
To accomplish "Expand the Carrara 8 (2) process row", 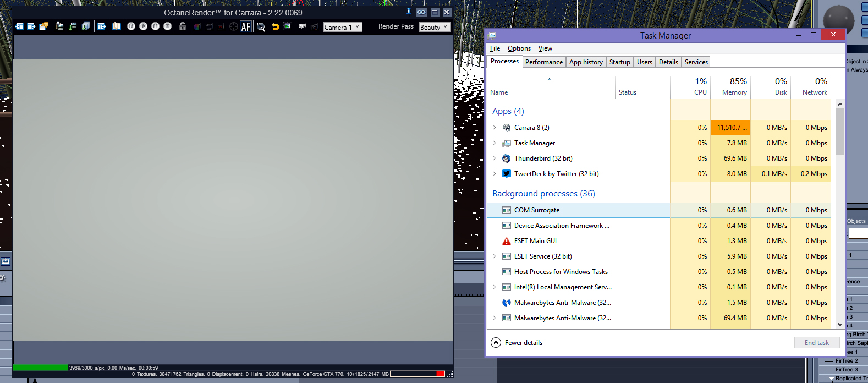I will tap(494, 128).
